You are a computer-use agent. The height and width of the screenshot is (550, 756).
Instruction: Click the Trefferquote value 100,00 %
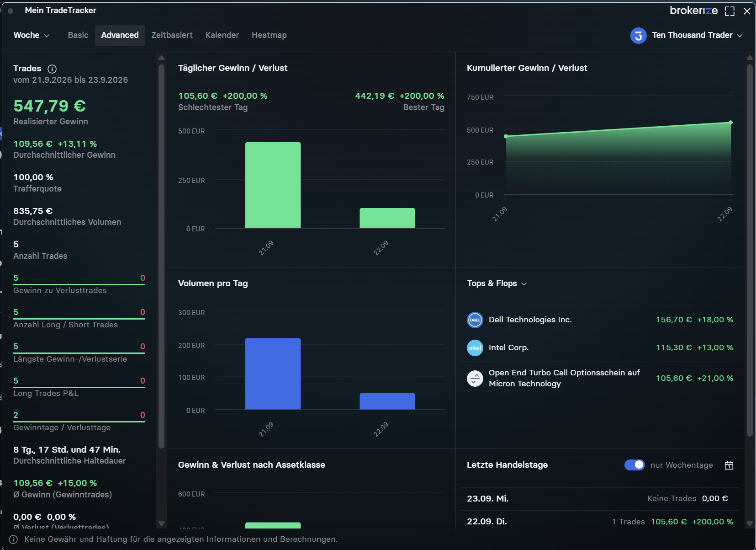pos(33,177)
